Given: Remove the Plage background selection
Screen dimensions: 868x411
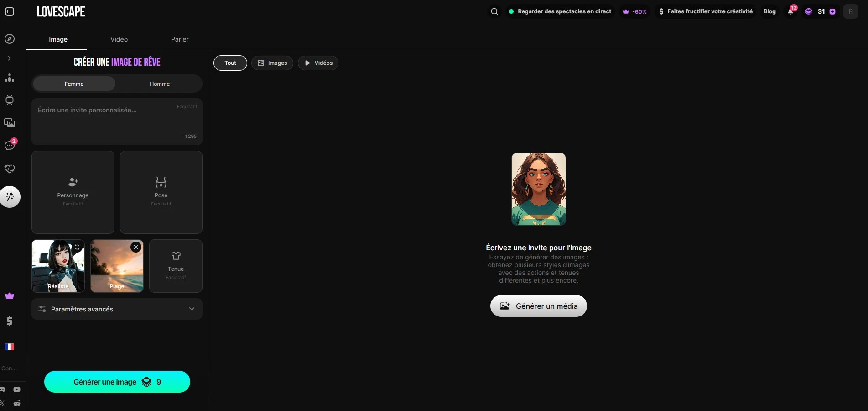Looking at the screenshot, I should click(x=136, y=247).
